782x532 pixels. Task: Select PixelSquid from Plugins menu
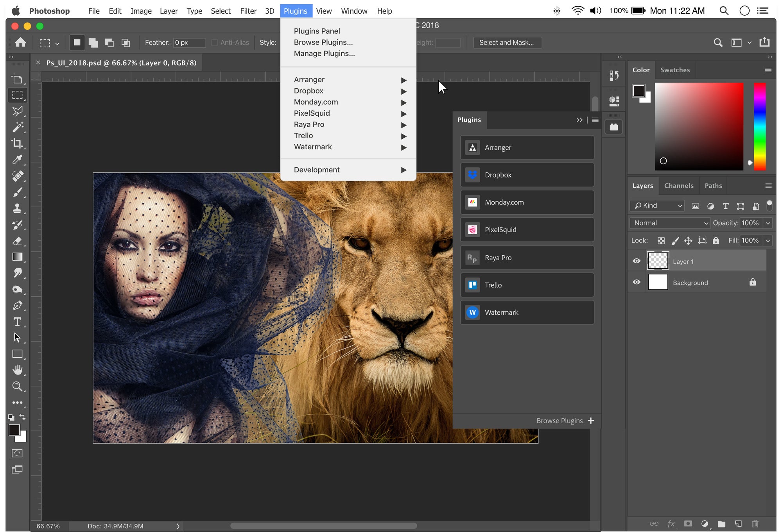pyautogui.click(x=312, y=113)
